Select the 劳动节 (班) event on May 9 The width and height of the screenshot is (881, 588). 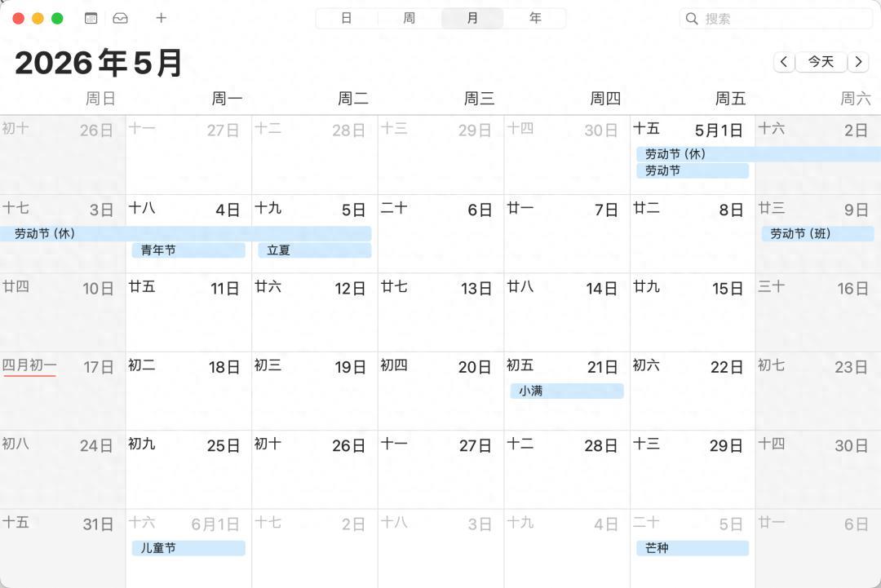tap(817, 234)
